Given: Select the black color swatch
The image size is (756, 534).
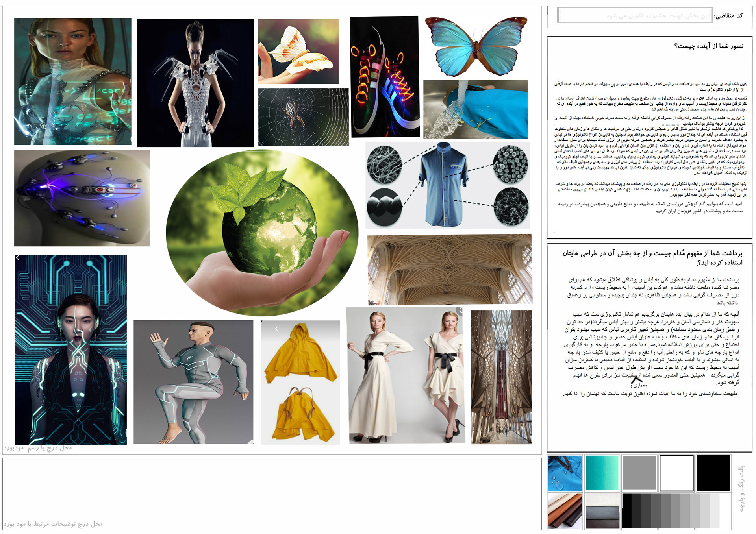Looking at the screenshot, I should pos(713,473).
